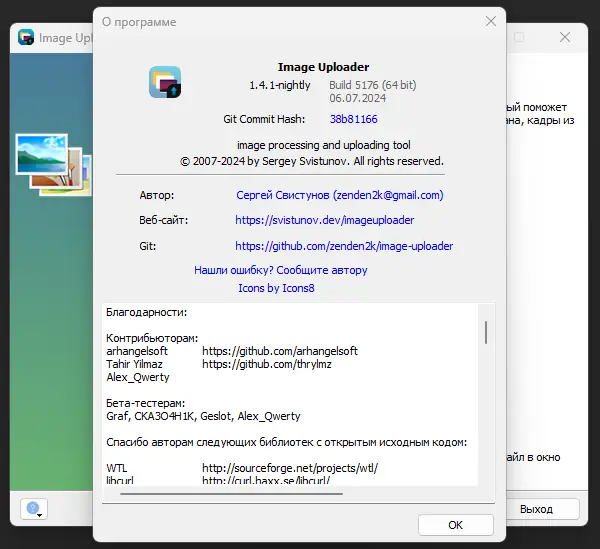Click build date '06.07.2024'
The image size is (600, 549).
point(358,98)
